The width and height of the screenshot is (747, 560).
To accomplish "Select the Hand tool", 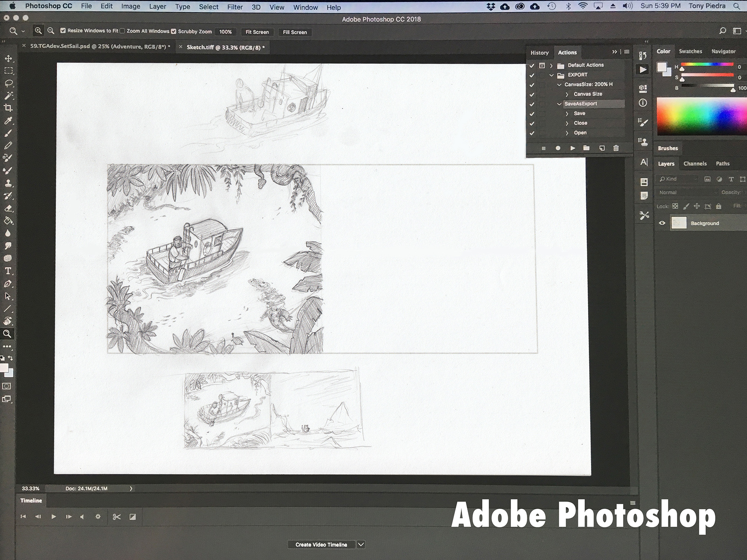I will coord(8,321).
